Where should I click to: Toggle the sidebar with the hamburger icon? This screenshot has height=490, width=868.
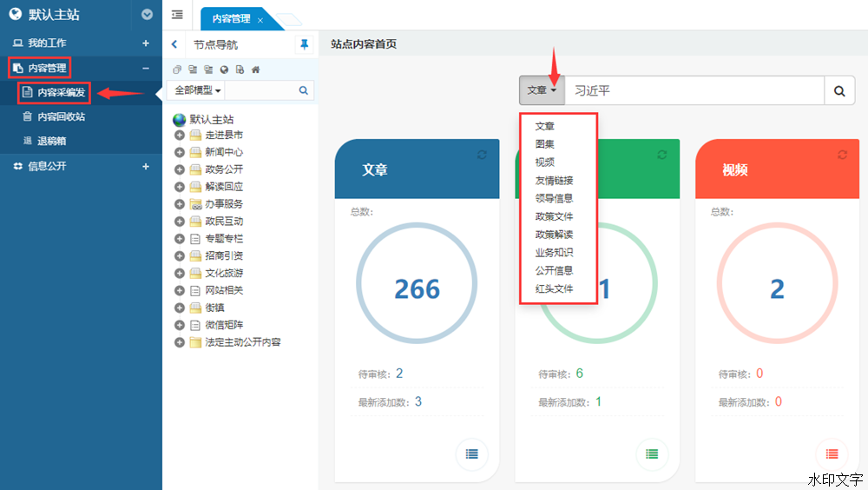coord(177,15)
